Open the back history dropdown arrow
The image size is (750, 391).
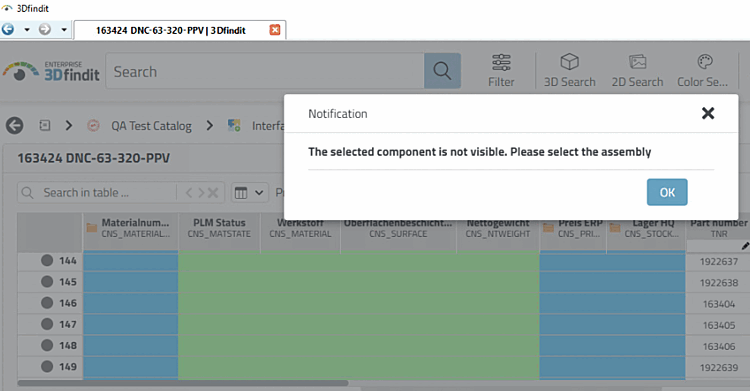click(x=27, y=30)
